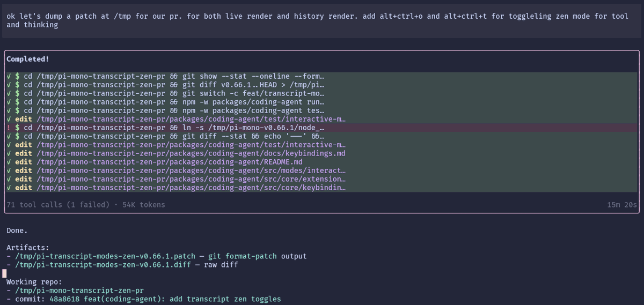Click the checkmark beside the README.md edit
644x305 pixels.
(x=9, y=162)
